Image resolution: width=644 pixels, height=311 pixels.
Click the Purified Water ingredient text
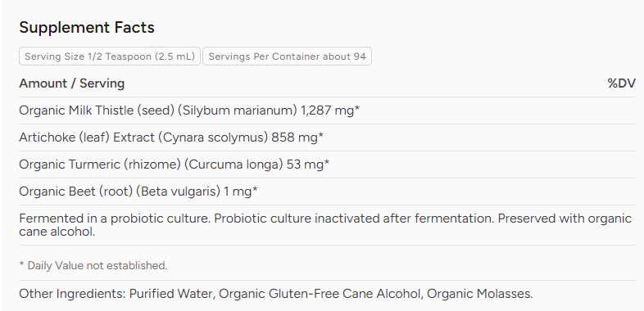point(172,294)
